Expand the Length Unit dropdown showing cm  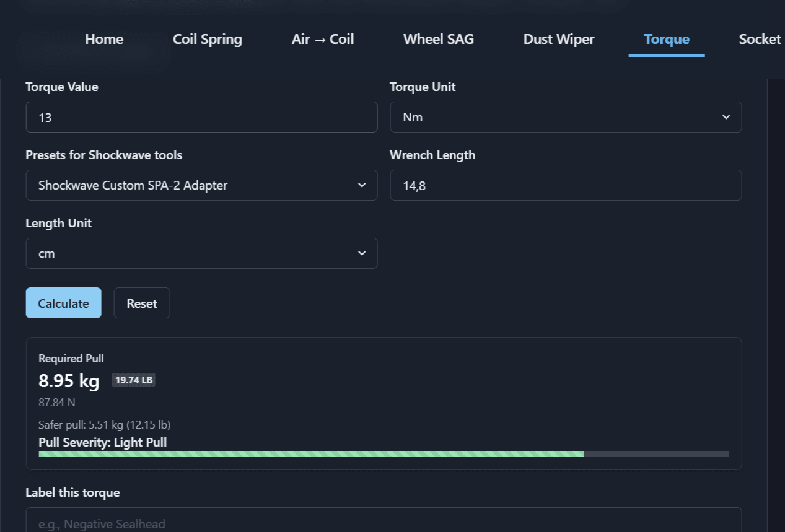coord(201,253)
